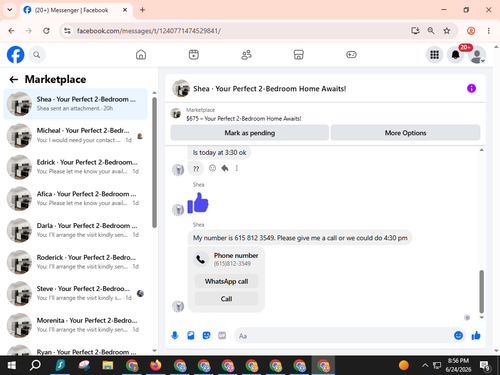This screenshot has width=500, height=375.
Task: Send a thumbs up like
Action: [x=476, y=336]
